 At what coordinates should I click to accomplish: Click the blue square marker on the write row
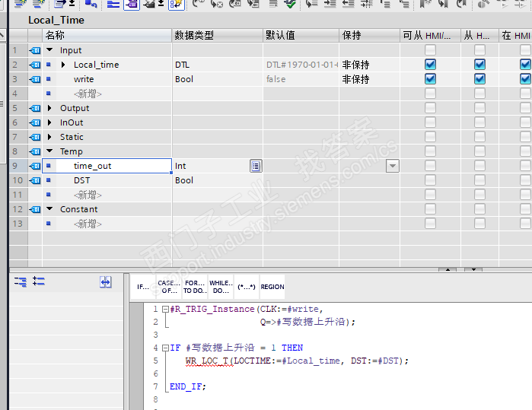pyautogui.click(x=49, y=79)
